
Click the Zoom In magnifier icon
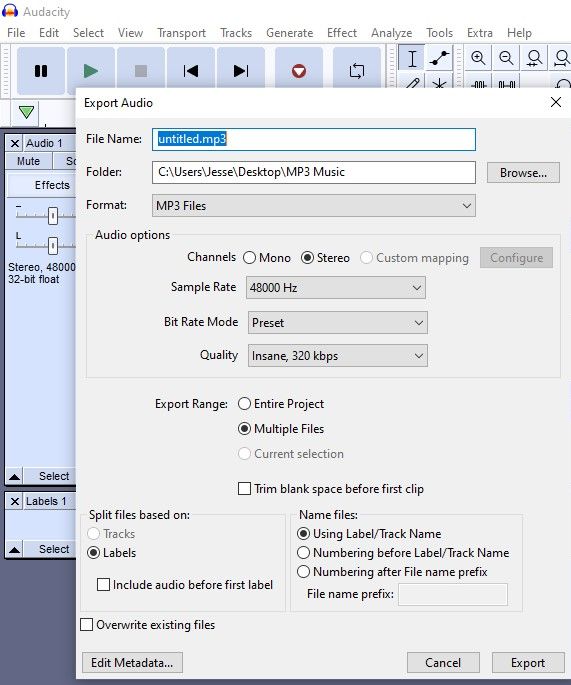(478, 57)
